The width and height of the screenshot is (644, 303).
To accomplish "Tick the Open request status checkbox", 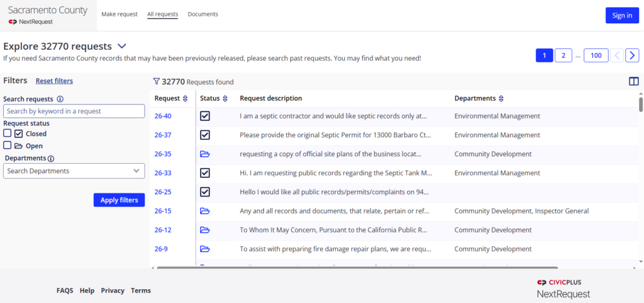I will coord(8,146).
